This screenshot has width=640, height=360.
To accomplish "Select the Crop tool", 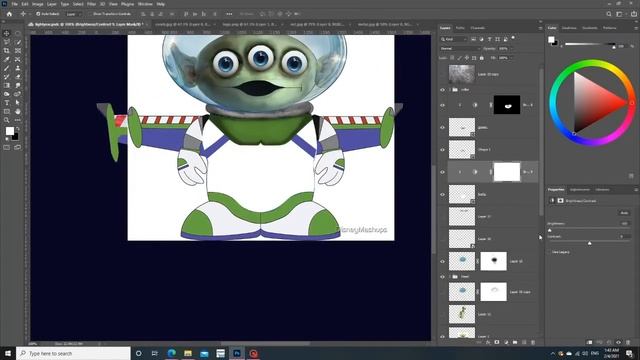I will pos(7,51).
